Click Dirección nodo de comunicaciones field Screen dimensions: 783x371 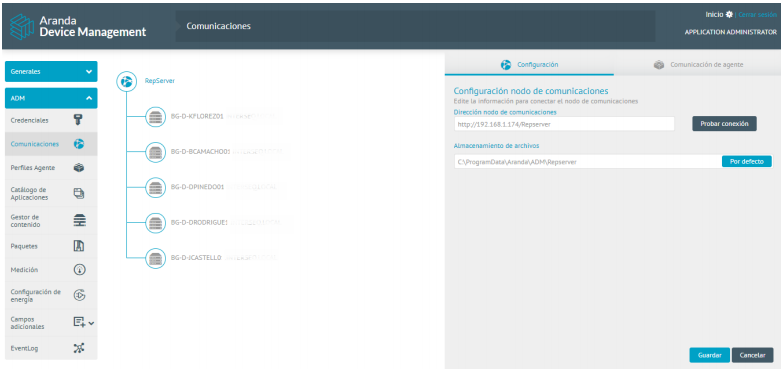[564, 124]
